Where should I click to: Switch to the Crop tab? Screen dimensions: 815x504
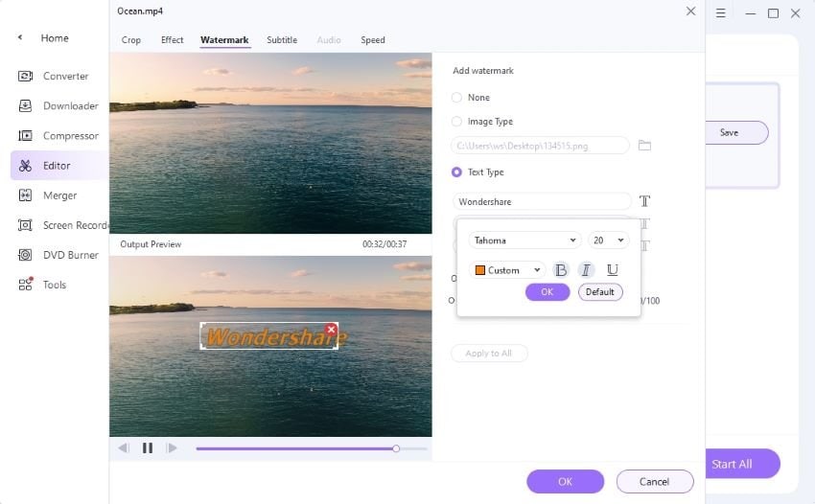pos(131,40)
